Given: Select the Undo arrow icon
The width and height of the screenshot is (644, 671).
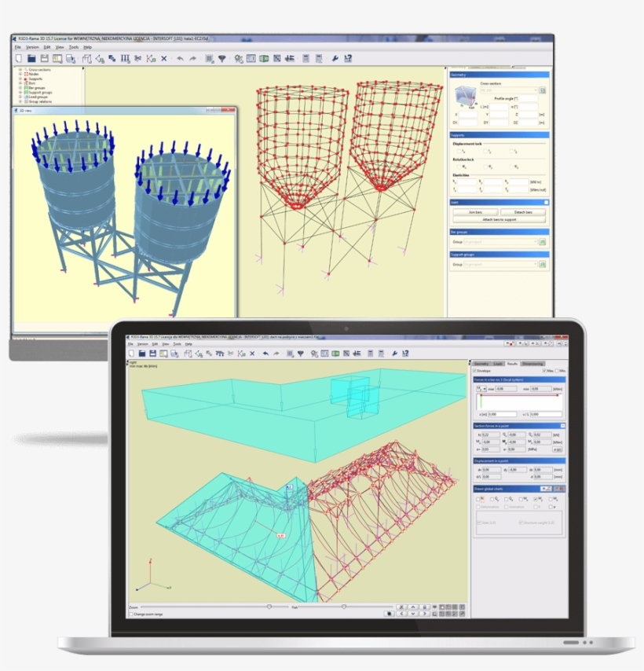Looking at the screenshot, I should click(x=180, y=57).
